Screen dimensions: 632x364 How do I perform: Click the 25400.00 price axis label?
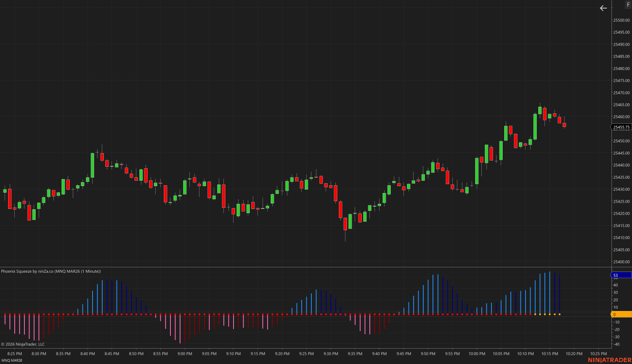(x=621, y=262)
